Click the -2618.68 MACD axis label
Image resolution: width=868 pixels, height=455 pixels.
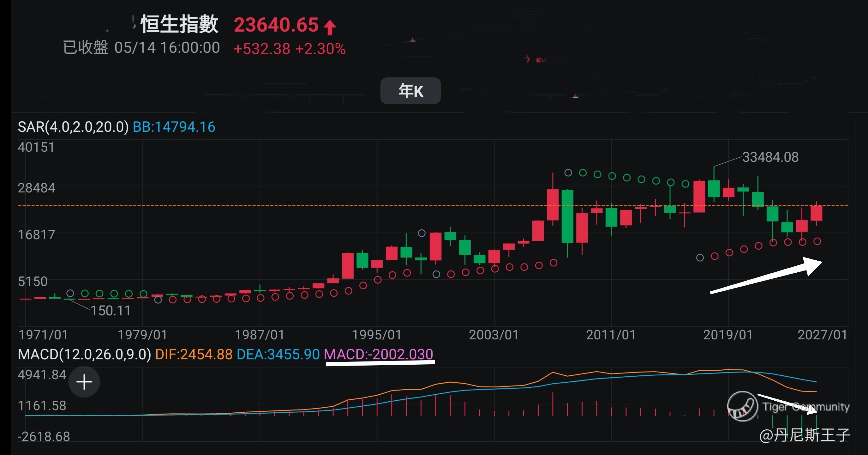tap(44, 437)
